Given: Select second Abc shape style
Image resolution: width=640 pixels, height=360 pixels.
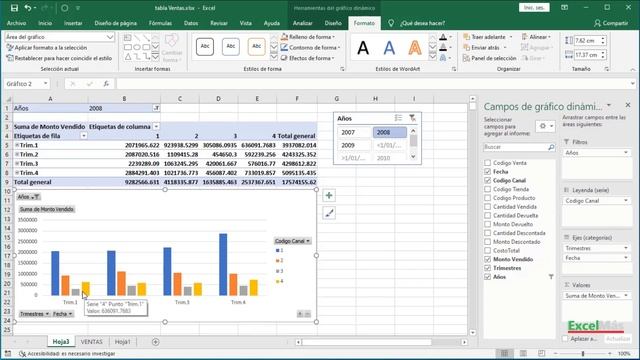Looking at the screenshot, I should (x=231, y=47).
